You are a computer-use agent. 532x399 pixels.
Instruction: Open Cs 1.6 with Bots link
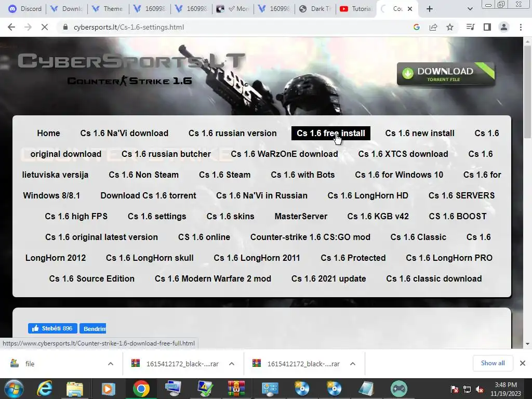coord(303,175)
